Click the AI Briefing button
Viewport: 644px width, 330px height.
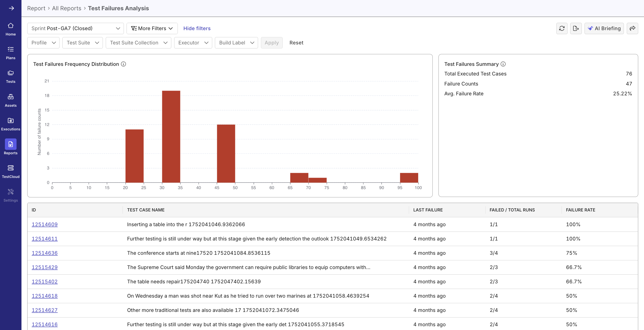click(604, 28)
